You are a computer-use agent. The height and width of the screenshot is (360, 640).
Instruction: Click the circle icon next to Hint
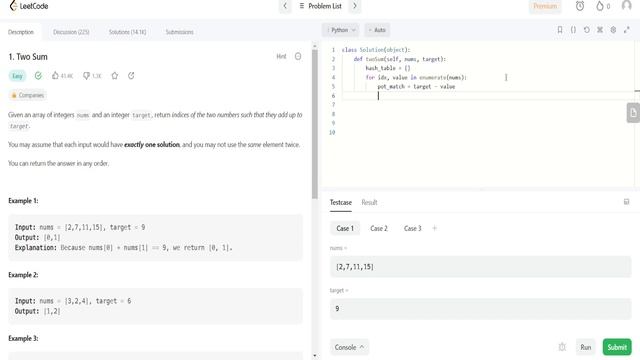298,56
